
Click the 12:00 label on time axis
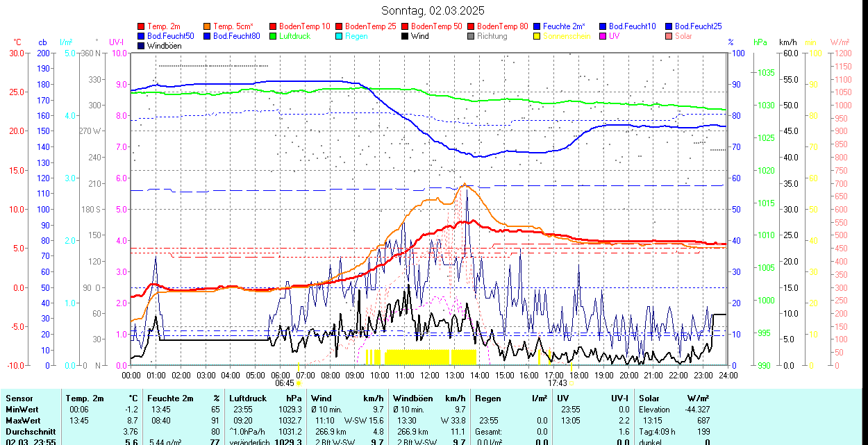click(x=430, y=375)
